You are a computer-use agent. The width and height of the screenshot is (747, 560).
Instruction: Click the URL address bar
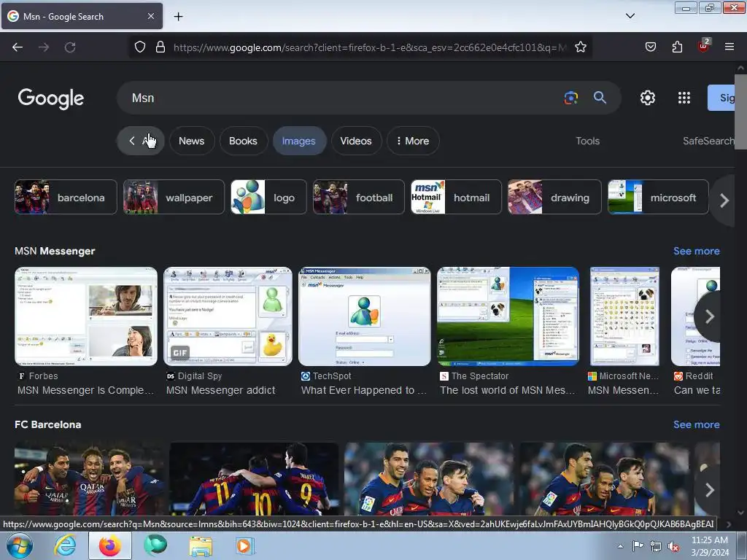(369, 47)
